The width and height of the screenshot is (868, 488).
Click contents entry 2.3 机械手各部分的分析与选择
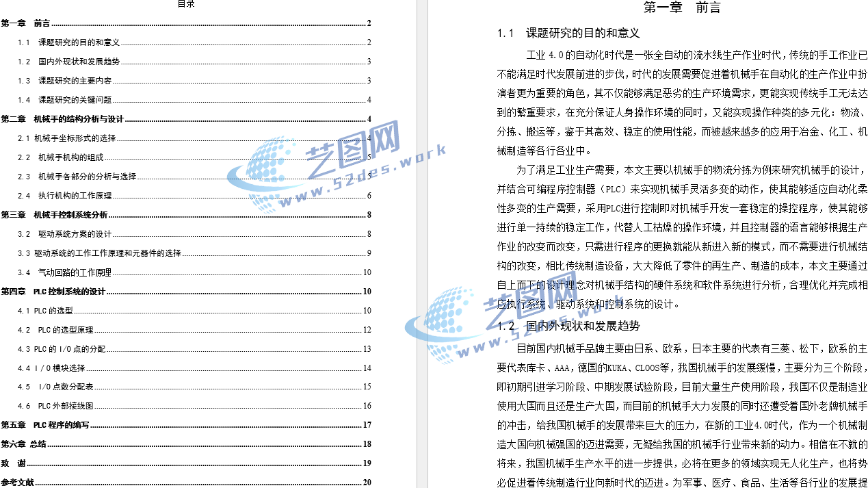point(194,177)
